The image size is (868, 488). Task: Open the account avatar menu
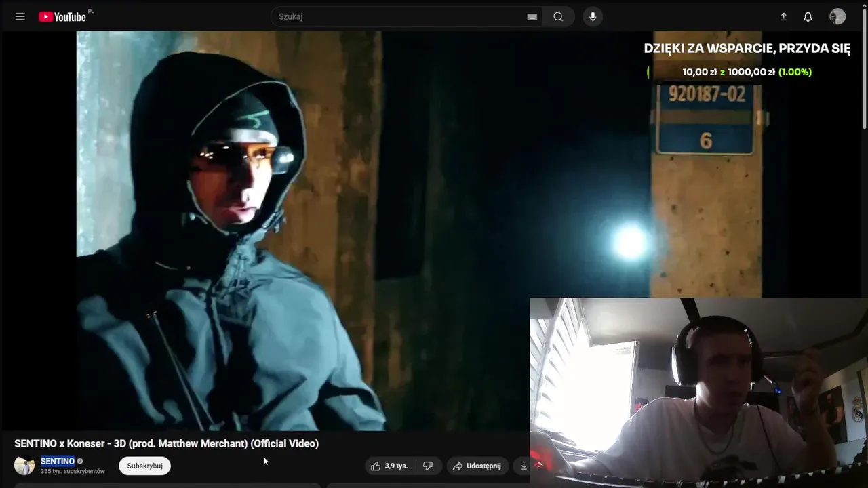[837, 17]
